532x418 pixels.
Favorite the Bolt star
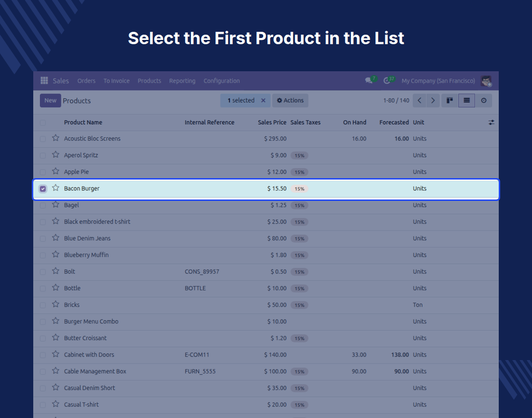tap(56, 271)
